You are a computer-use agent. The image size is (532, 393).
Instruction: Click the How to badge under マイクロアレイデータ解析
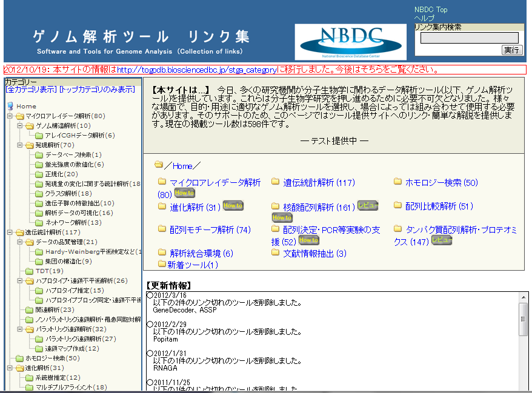pyautogui.click(x=184, y=193)
